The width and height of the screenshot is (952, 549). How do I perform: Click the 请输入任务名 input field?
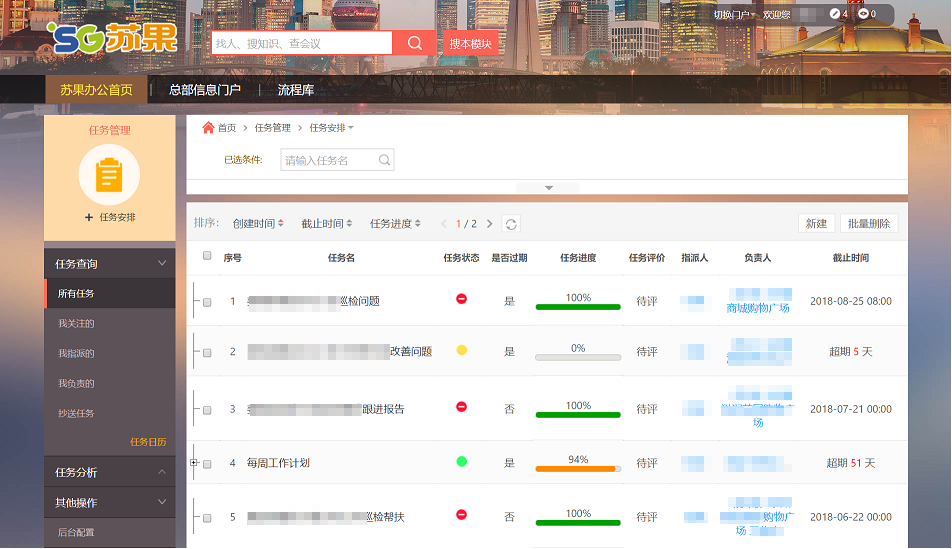click(x=329, y=160)
